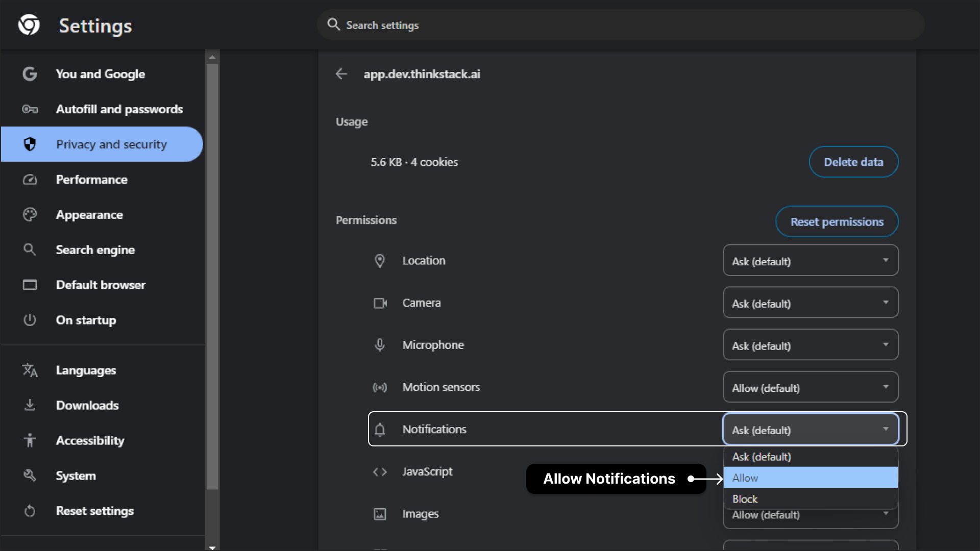The width and height of the screenshot is (980, 551).
Task: Click the On startup power icon
Action: pyautogui.click(x=30, y=320)
